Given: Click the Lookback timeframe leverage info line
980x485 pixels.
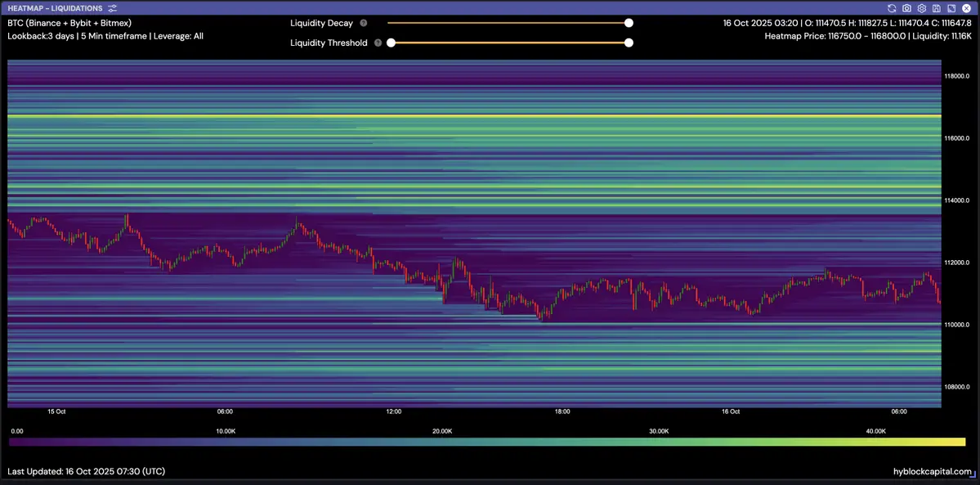Looking at the screenshot, I should (x=105, y=36).
